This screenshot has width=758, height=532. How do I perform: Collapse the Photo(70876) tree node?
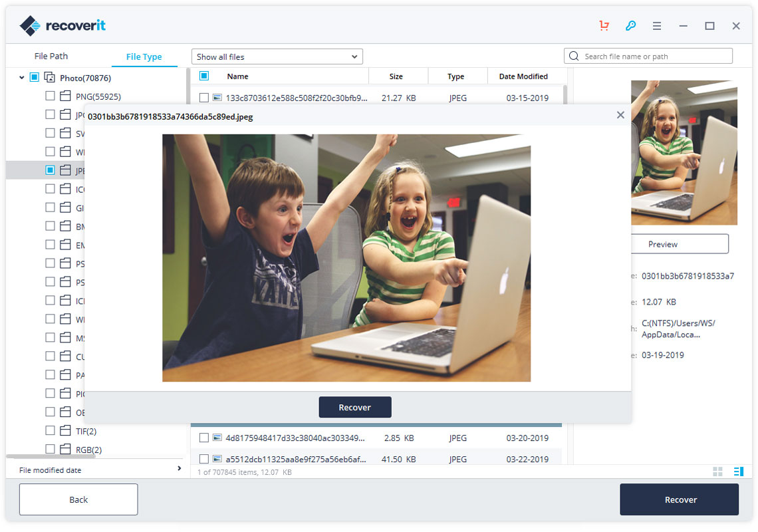coord(22,77)
